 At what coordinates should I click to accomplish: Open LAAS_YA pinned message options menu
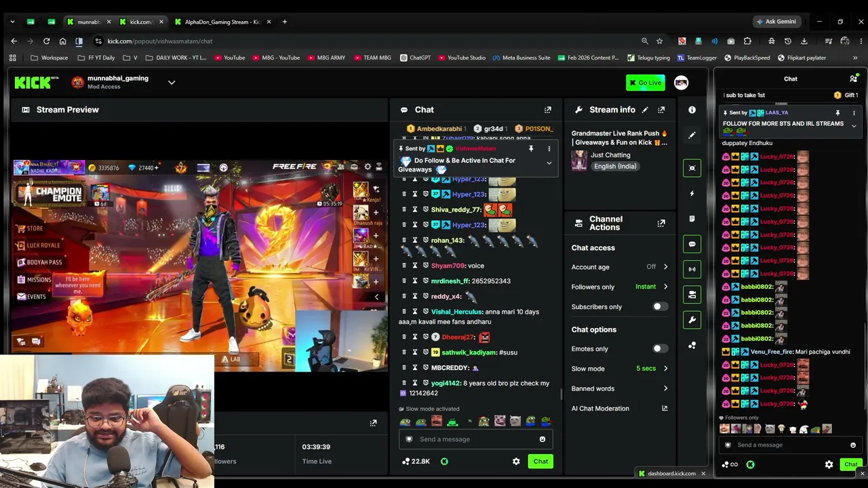(854, 113)
